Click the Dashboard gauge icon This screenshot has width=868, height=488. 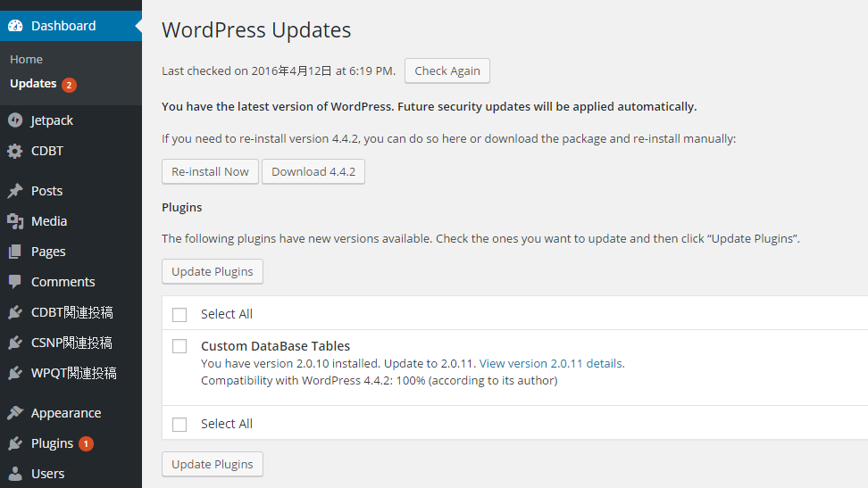15,26
